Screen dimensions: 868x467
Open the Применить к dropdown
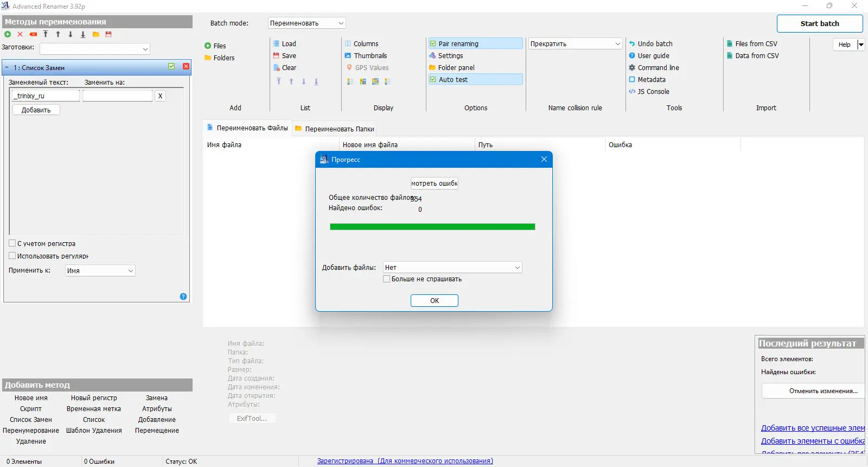click(x=100, y=270)
